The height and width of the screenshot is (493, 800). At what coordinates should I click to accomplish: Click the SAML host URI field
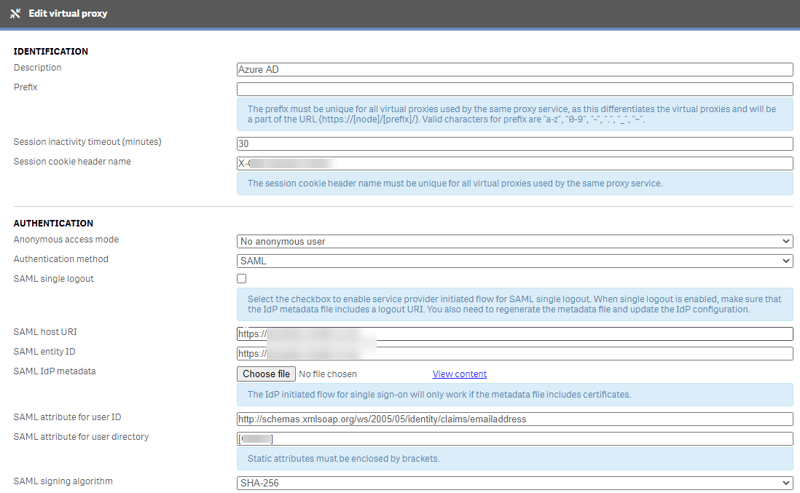pyautogui.click(x=515, y=334)
